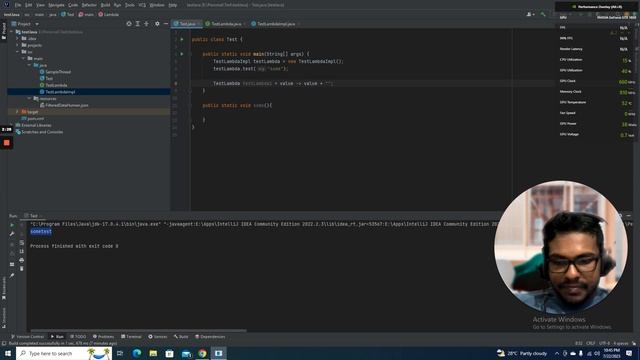Open the Help menu
The height and width of the screenshot is (360, 640).
[x=173, y=5]
